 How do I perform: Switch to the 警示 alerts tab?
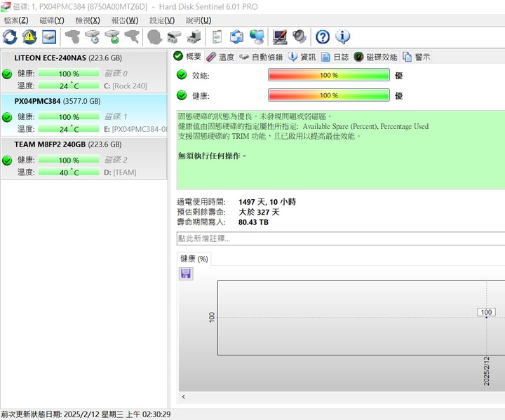[x=416, y=57]
